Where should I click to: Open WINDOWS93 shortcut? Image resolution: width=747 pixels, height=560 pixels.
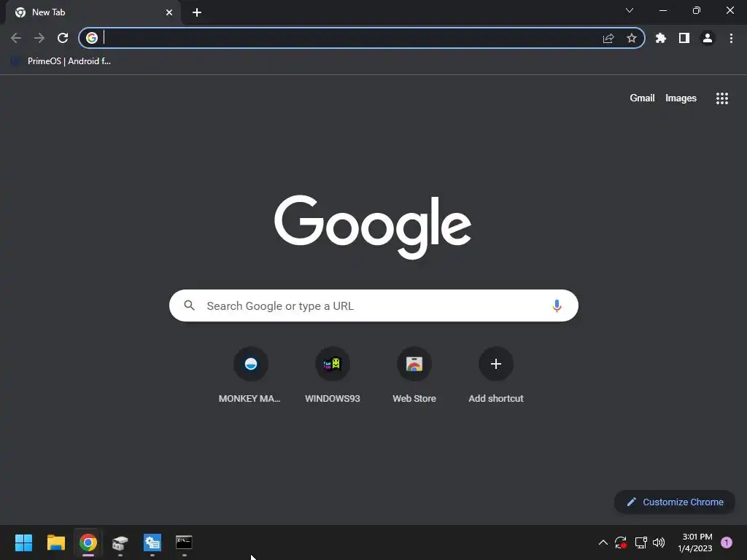pyautogui.click(x=333, y=376)
